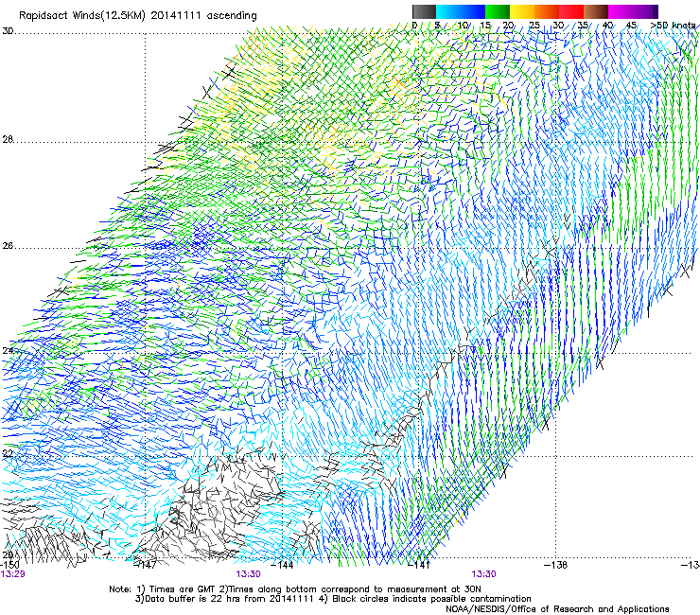
Task: Click the 'Times are GMT' note line
Action: pos(295,589)
